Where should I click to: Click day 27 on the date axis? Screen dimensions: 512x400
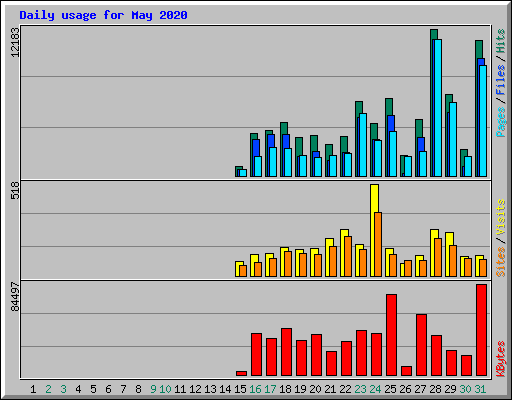coord(420,389)
